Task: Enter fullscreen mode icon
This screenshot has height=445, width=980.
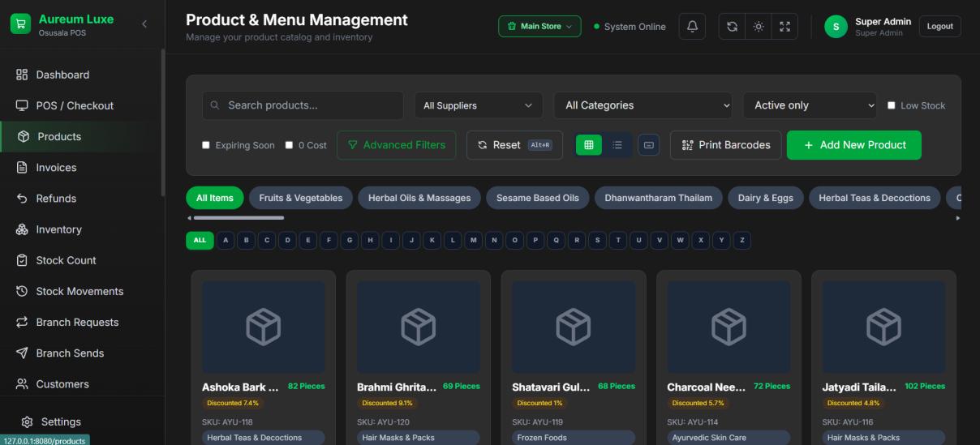Action: pyautogui.click(x=784, y=26)
